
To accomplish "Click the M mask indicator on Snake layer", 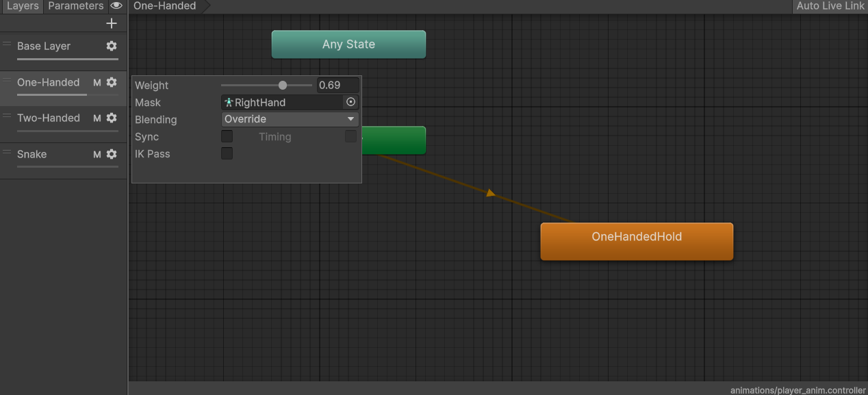I will 97,155.
